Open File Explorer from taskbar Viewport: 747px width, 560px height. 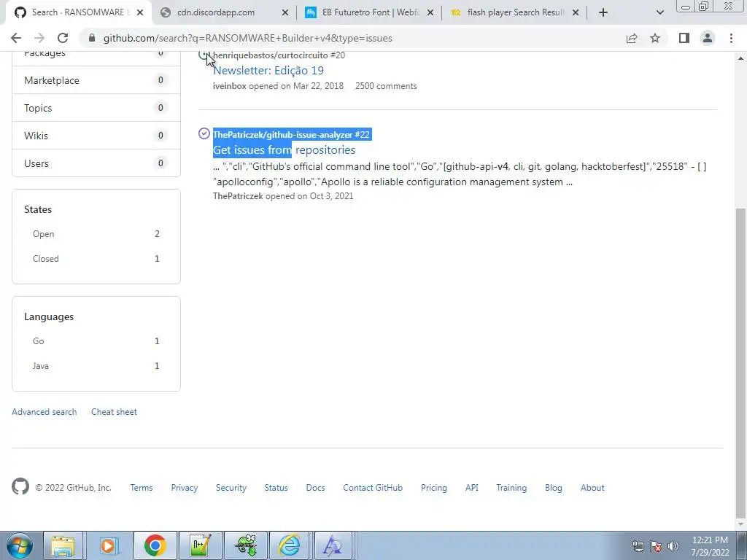(x=63, y=545)
